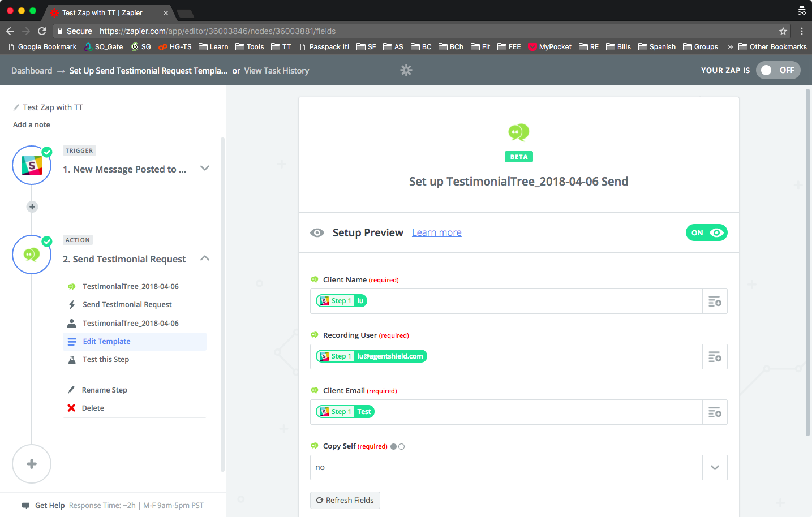This screenshot has width=812, height=517.
Task: Click Get Help link
Action: (x=50, y=506)
